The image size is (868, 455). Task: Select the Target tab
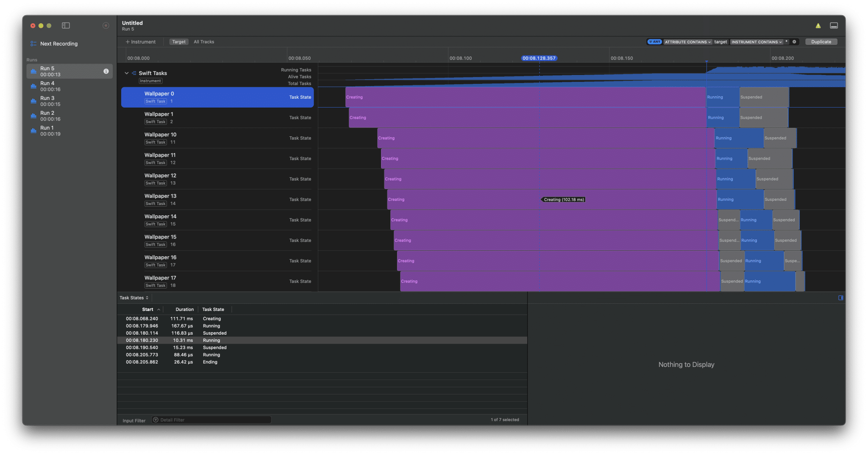click(x=178, y=42)
